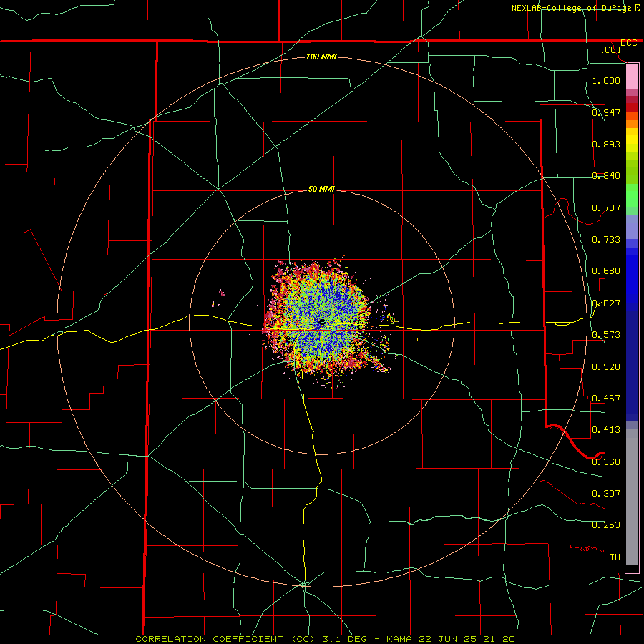Click the 1.000 legend value
Image resolution: width=644 pixels, height=644 pixels.
coord(606,80)
